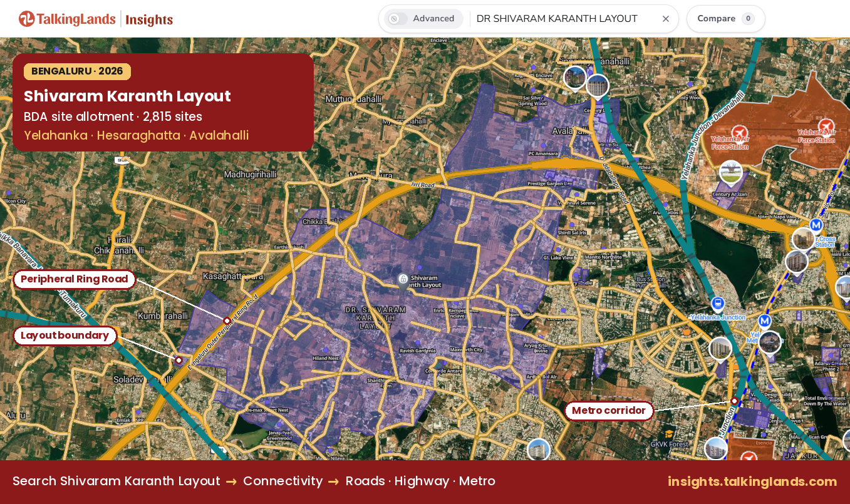Click the Manito Northlite label
This screenshot has height=504, width=850.
point(603,257)
